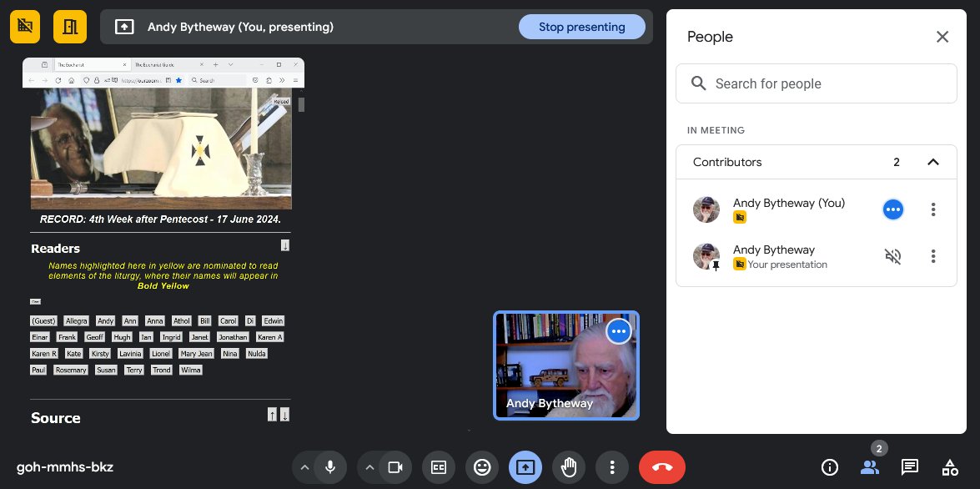Expand video settings arrow beside camera
980x489 pixels.
click(x=369, y=467)
